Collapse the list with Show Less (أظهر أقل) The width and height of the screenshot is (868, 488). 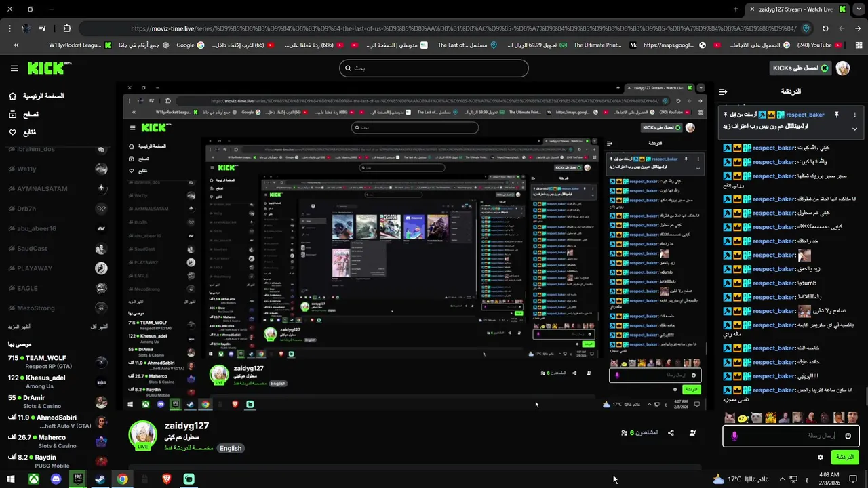click(x=99, y=327)
